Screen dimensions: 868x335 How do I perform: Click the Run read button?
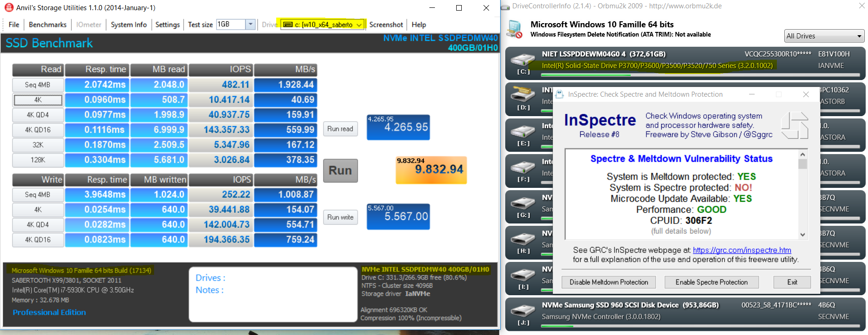[x=340, y=129]
